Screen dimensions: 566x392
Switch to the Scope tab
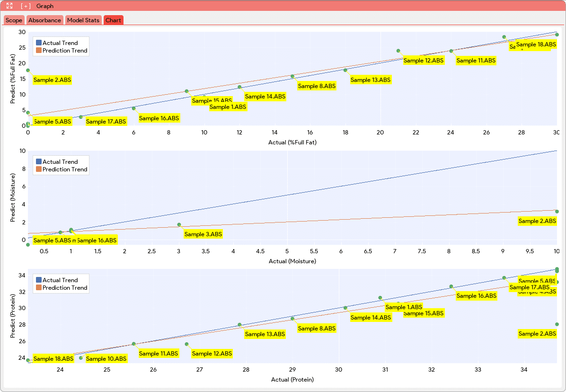(x=14, y=20)
